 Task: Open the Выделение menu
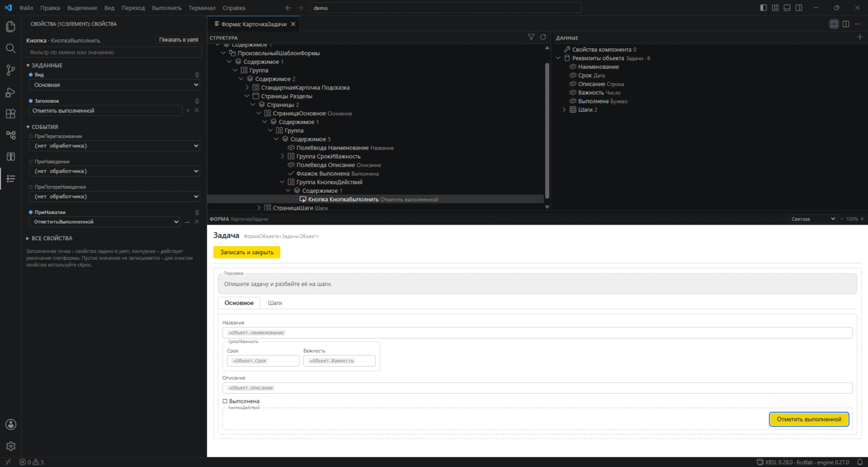(x=82, y=8)
